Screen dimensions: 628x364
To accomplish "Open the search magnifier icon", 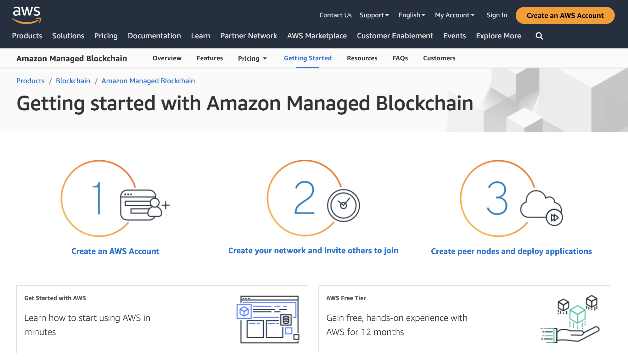I will coord(539,36).
